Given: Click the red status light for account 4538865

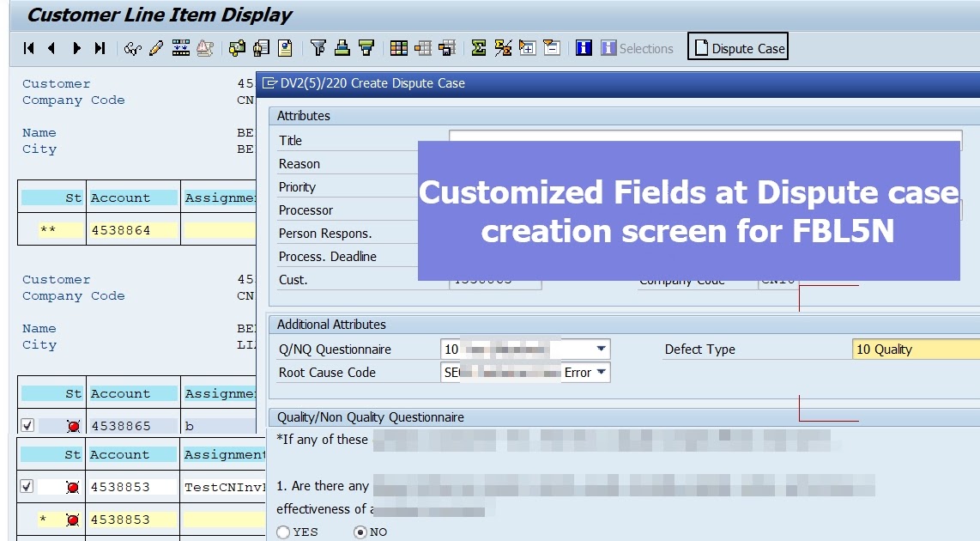Looking at the screenshot, I should [x=75, y=425].
